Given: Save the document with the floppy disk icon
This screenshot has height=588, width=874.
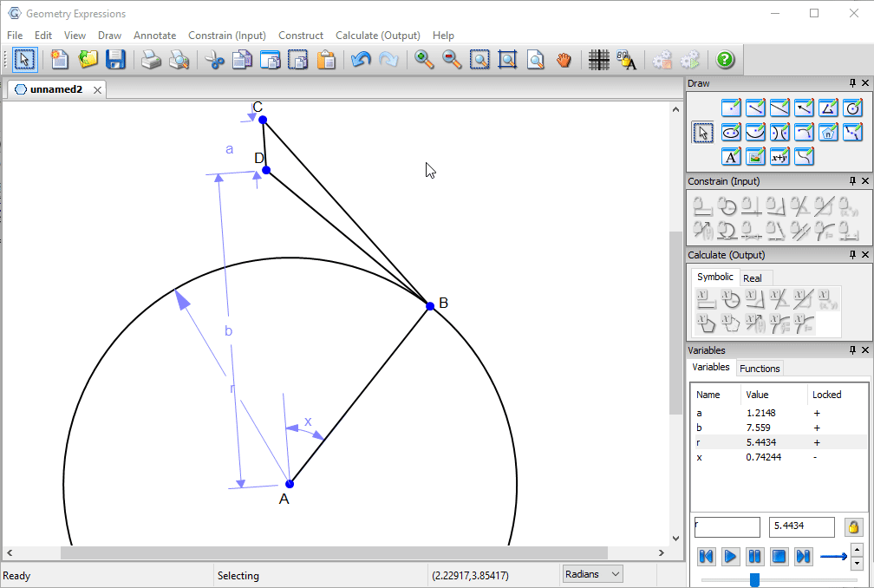Looking at the screenshot, I should [115, 60].
